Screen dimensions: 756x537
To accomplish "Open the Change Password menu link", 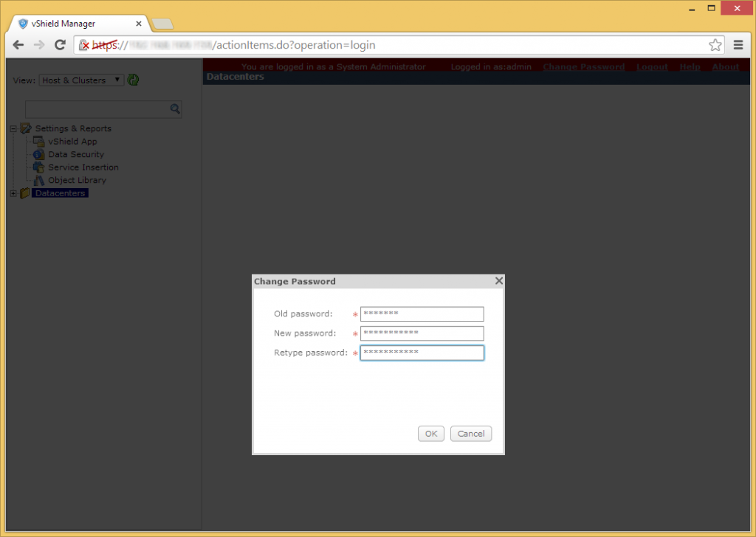I will pos(583,66).
